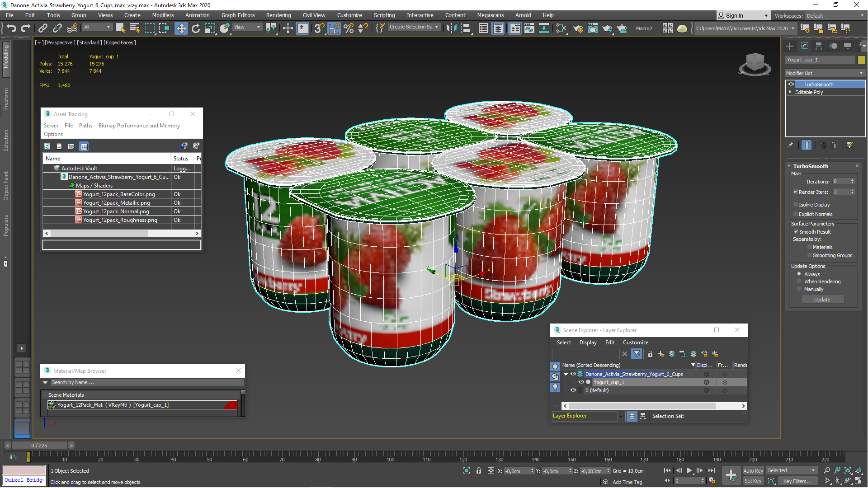This screenshot has width=868, height=488.
Task: Toggle TurboSmooth modifier eye icon
Action: [791, 84]
